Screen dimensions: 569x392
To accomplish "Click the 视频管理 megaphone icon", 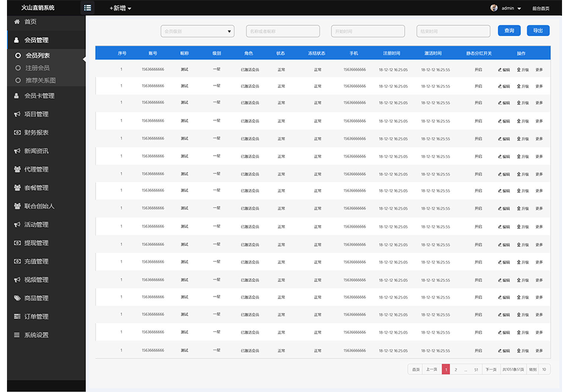I will tap(16, 280).
